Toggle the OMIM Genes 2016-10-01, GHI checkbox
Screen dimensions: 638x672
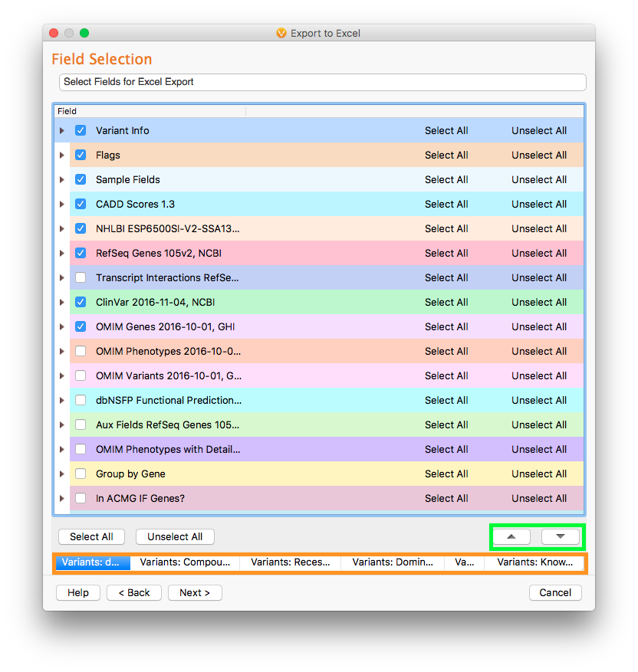pyautogui.click(x=81, y=326)
